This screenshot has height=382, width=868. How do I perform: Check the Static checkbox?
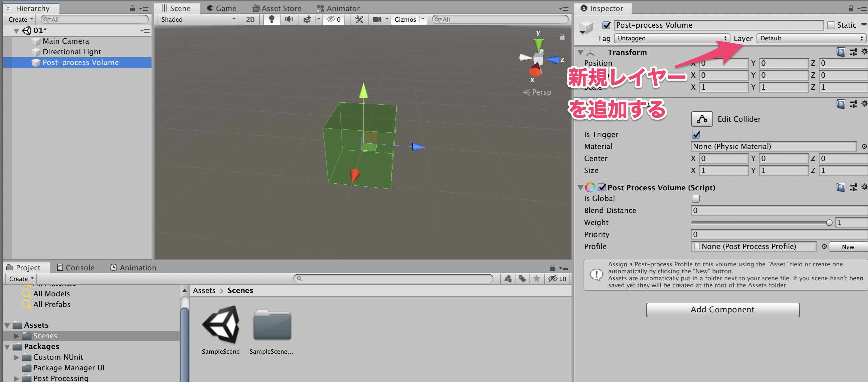click(x=831, y=25)
